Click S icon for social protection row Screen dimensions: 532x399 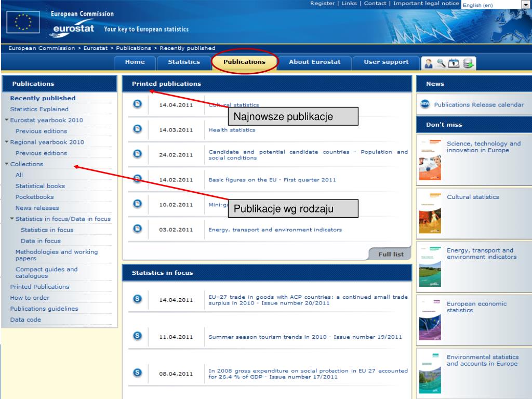point(137,373)
